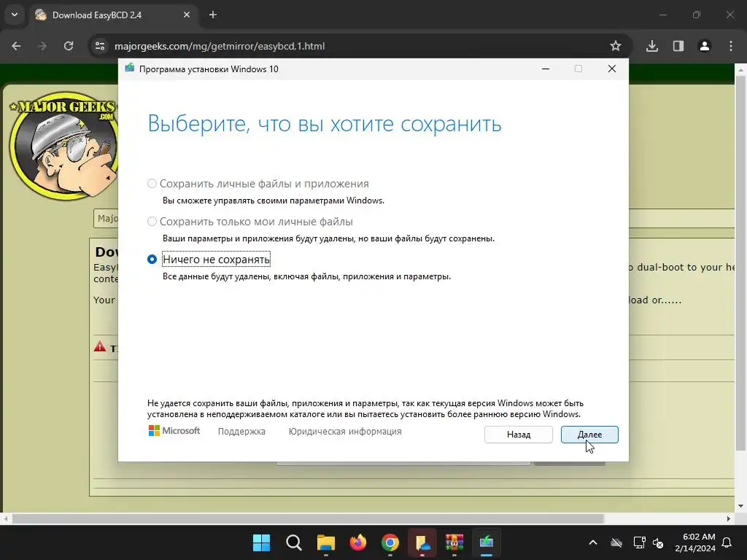Click the page vertical scrollbar

(x=740, y=262)
